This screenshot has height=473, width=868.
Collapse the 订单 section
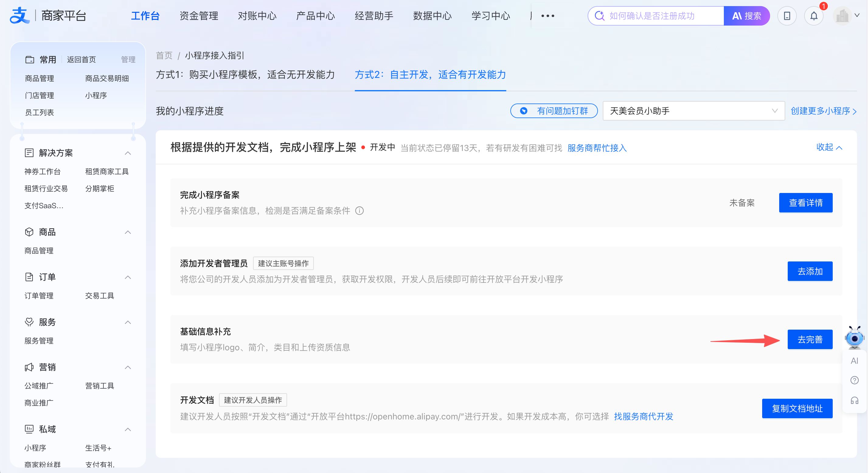click(128, 278)
